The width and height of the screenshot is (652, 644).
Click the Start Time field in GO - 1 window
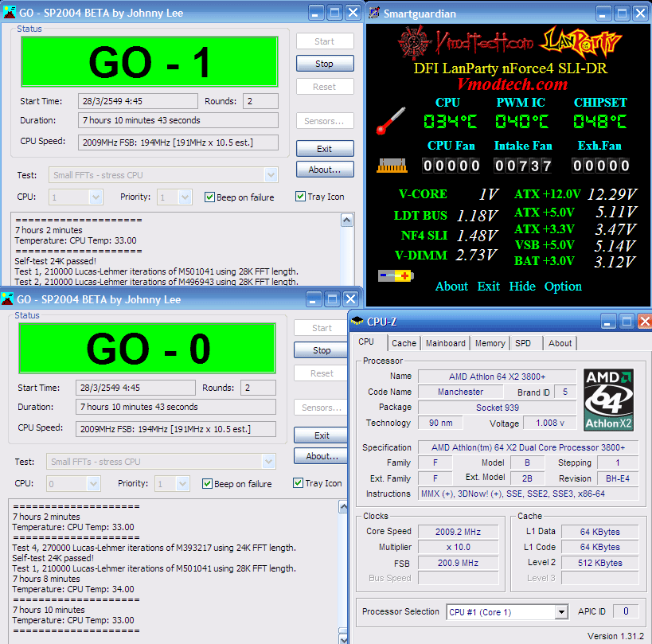138,101
